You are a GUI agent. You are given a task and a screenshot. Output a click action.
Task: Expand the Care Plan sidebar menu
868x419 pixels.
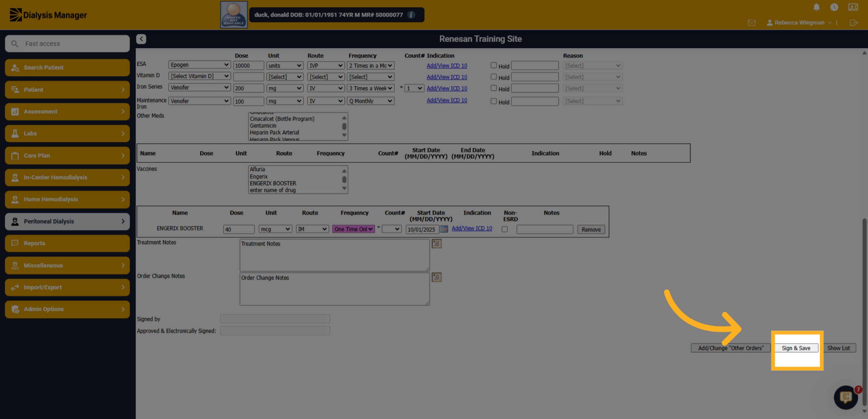[67, 155]
